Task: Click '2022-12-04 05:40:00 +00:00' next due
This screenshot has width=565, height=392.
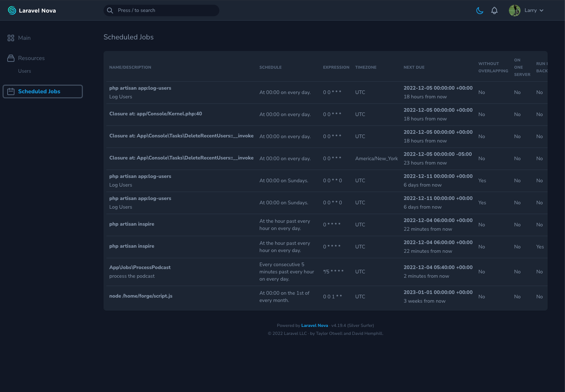Action: [x=438, y=268]
